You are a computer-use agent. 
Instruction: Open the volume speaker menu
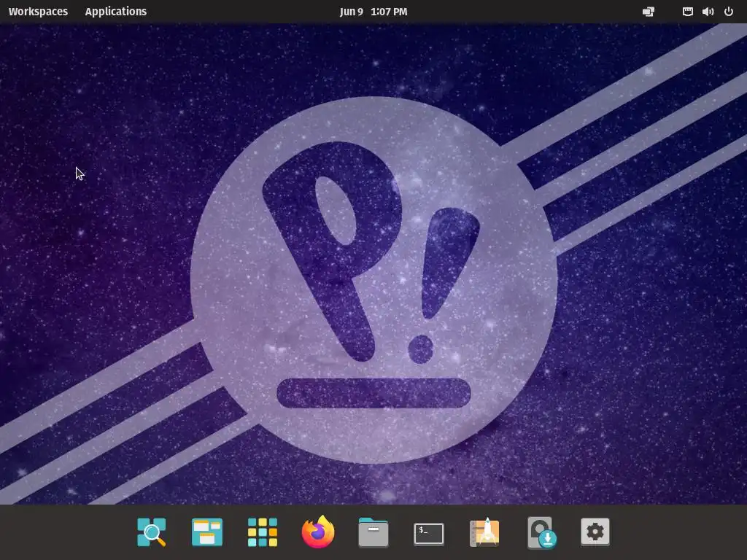[x=708, y=12]
